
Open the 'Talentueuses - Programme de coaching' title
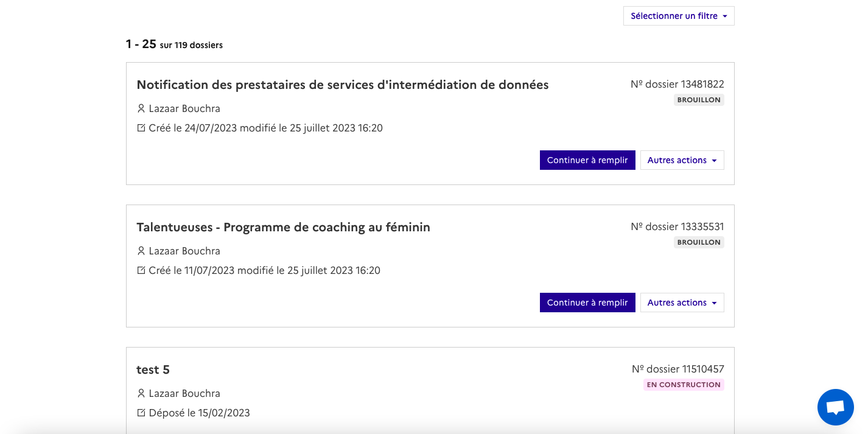click(x=283, y=227)
